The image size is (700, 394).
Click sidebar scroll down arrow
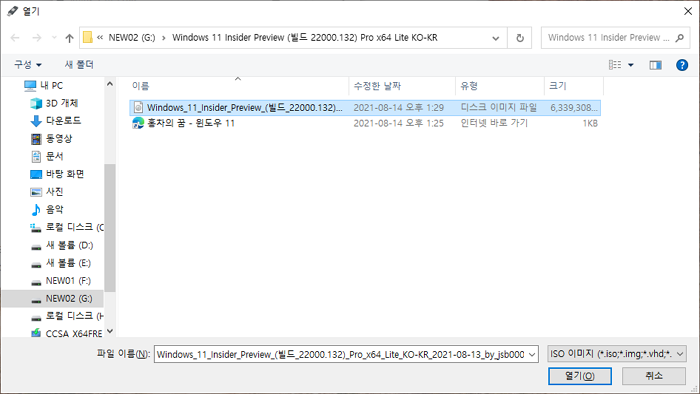pos(110,331)
